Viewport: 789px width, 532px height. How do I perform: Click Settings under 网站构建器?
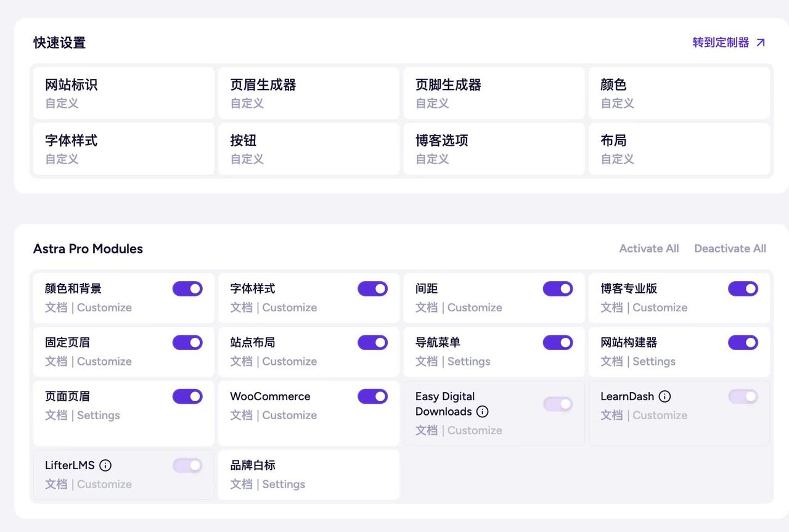(x=654, y=361)
